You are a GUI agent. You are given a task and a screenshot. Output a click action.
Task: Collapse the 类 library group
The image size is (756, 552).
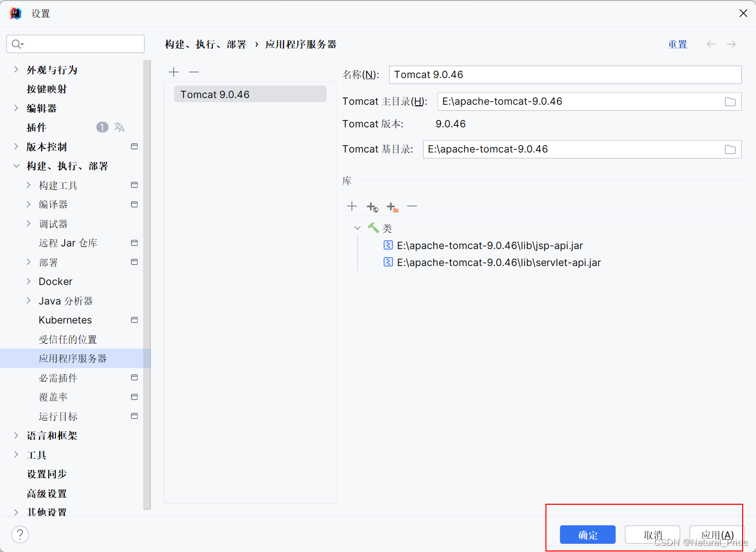pos(357,228)
